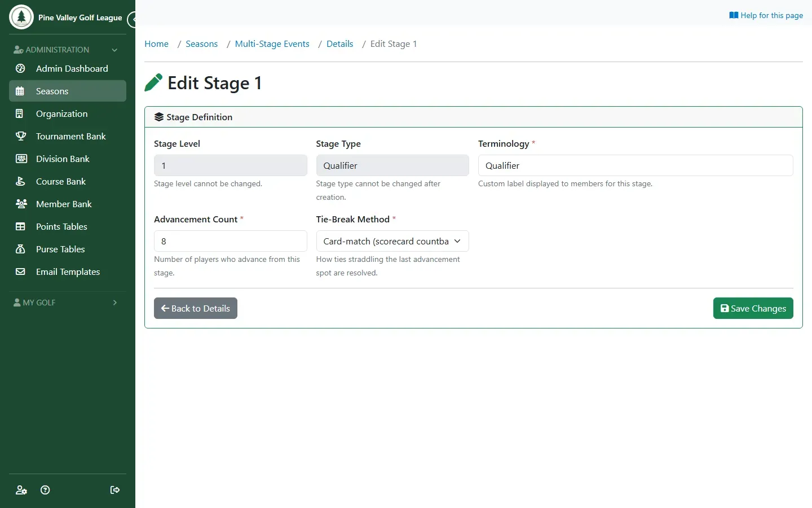Go to Course Bank

coord(68,181)
